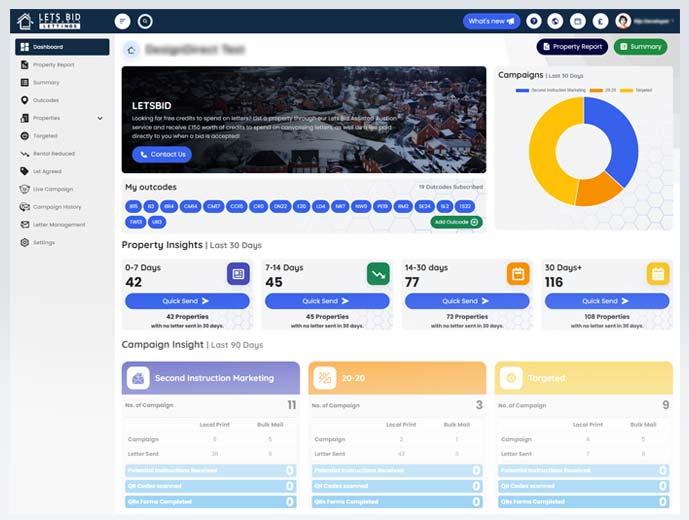Viewport: 689px width, 520px height.
Task: Click the Second Instruction Marketing card icon
Action: click(138, 378)
